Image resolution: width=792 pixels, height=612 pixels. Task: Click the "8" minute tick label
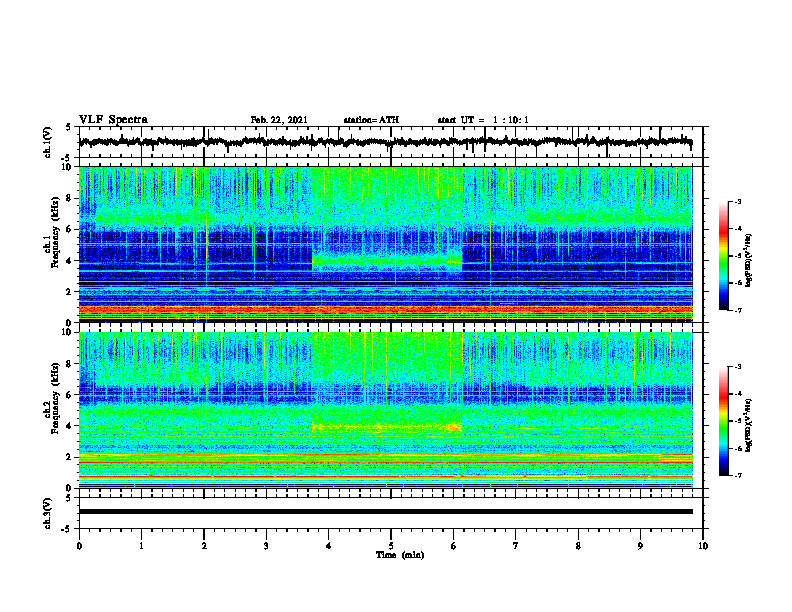[578, 546]
